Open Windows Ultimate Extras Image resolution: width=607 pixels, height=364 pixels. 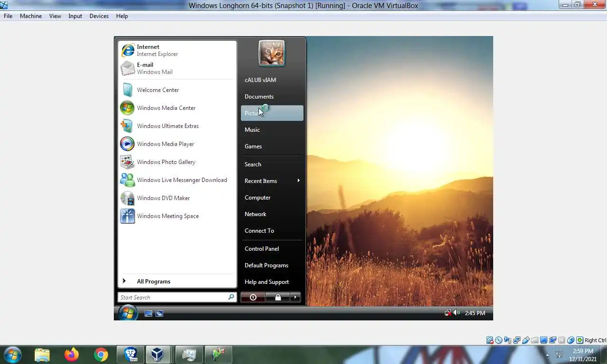click(177, 126)
